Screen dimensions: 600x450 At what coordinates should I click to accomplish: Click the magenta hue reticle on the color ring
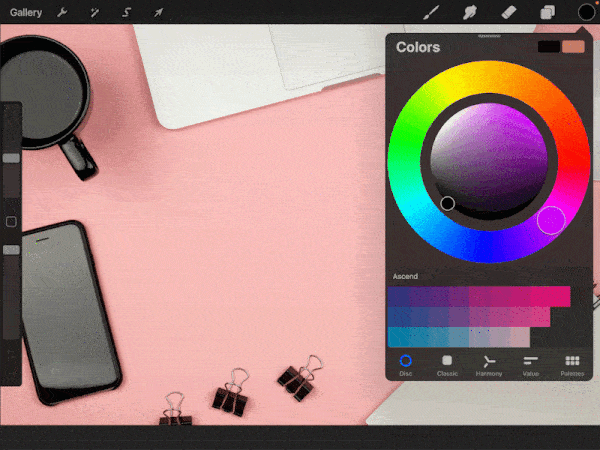pos(551,220)
